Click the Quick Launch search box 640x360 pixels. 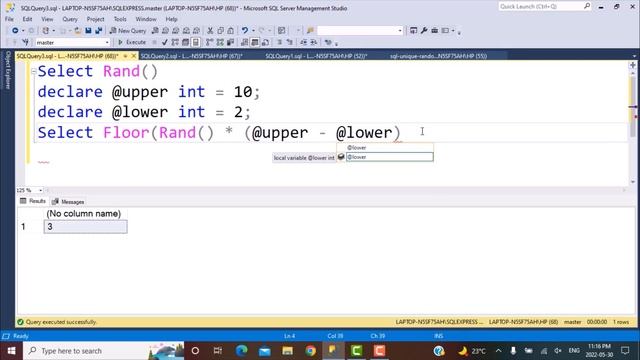point(544,7)
